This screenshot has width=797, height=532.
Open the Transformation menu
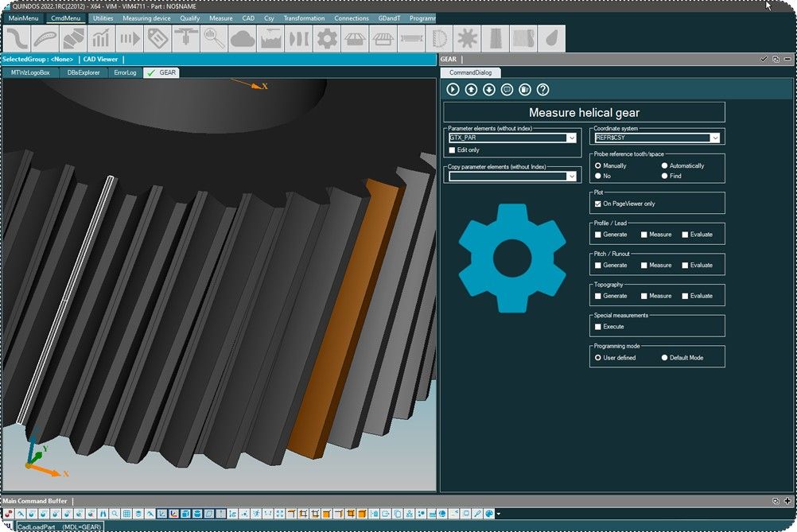click(304, 18)
